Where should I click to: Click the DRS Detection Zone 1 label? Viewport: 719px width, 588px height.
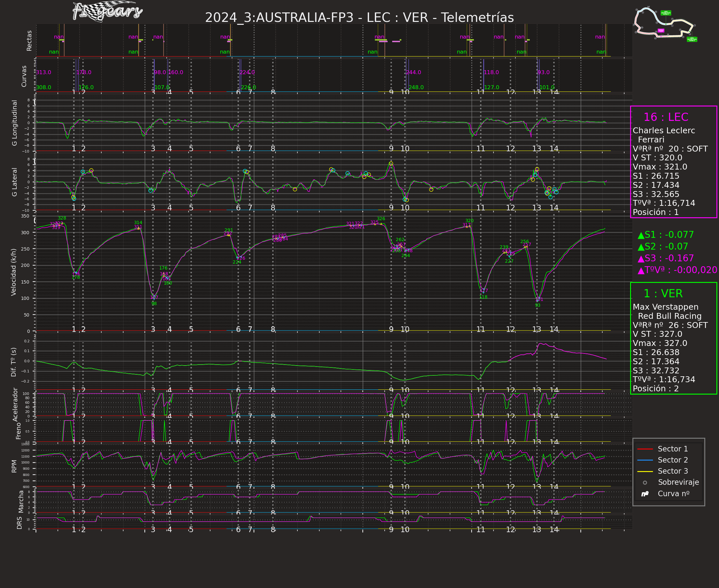(x=666, y=13)
